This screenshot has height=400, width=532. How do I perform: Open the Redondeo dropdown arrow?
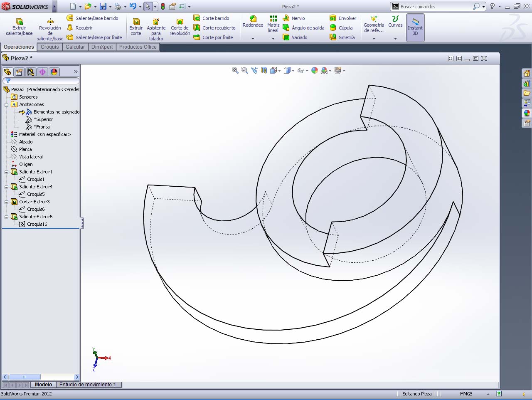(253, 39)
